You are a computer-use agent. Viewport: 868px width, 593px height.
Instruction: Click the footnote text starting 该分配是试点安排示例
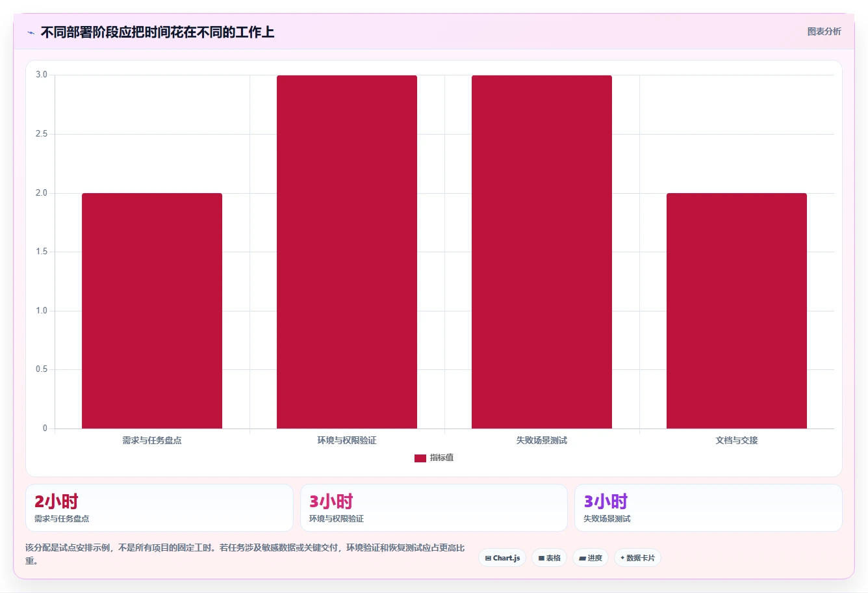click(x=245, y=554)
